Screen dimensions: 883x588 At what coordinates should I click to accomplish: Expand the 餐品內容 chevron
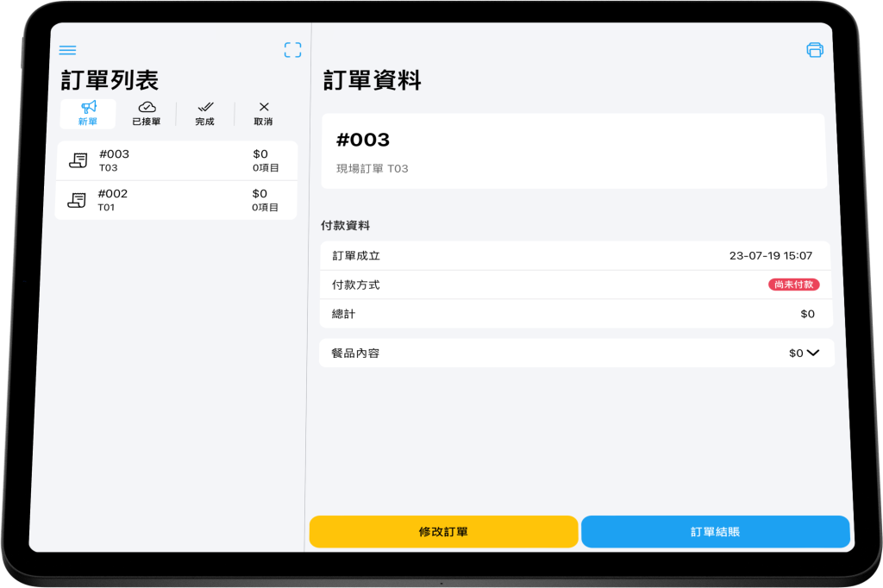(x=812, y=353)
